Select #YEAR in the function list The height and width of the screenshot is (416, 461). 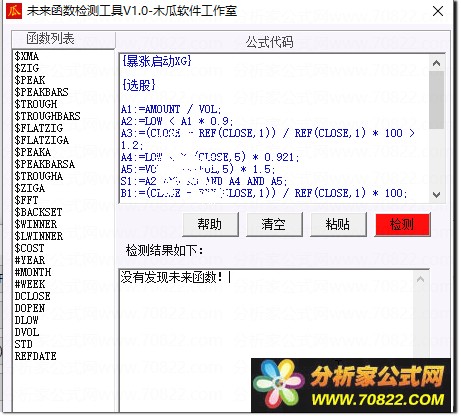(30, 260)
